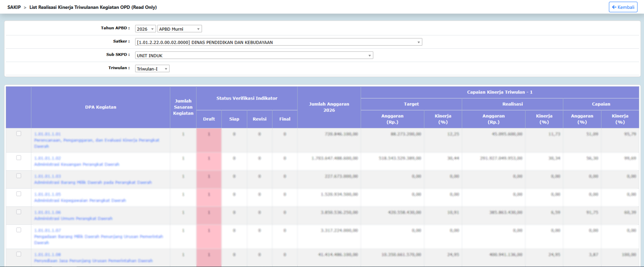Image resolution: width=644 pixels, height=267 pixels.
Task: Open the Sub SKPD Unit Induk dropdown
Action: [x=254, y=56]
